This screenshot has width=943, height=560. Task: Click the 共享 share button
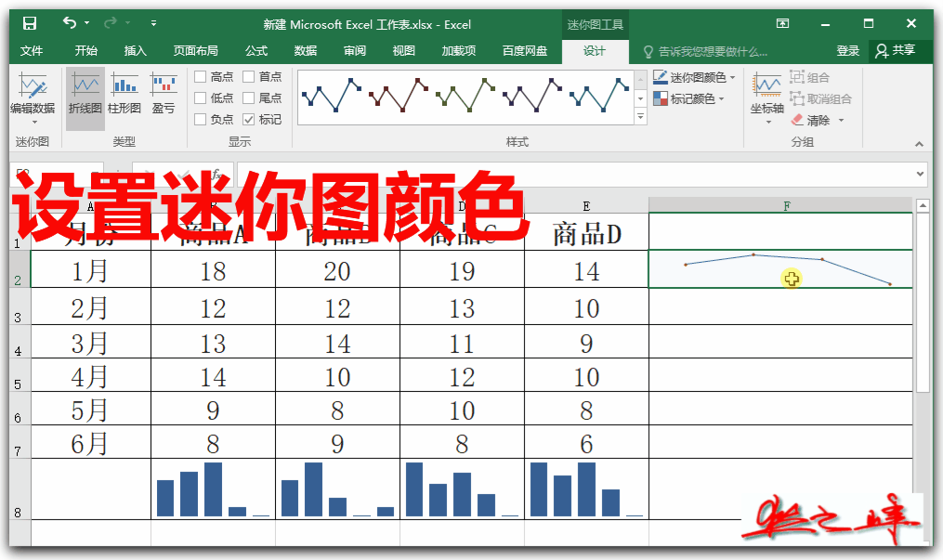pos(895,50)
